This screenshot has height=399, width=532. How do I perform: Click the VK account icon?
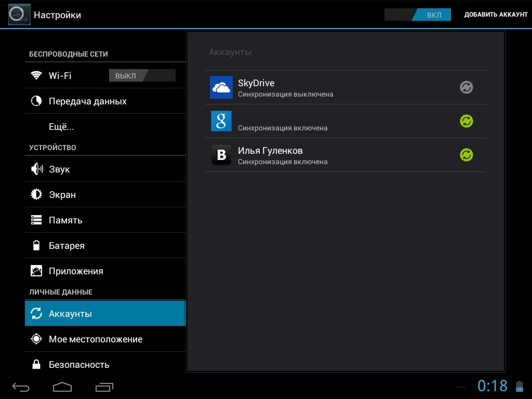point(221,155)
